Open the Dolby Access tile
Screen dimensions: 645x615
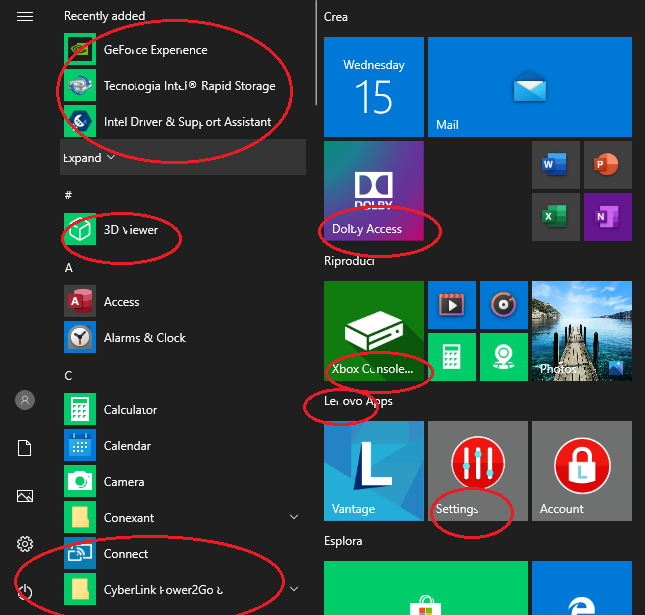tap(374, 191)
